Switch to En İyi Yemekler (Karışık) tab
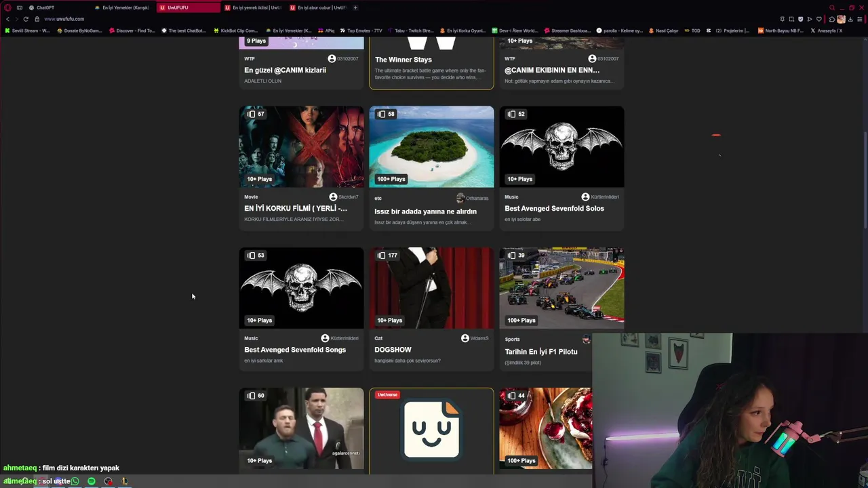The image size is (868, 488). click(x=122, y=7)
